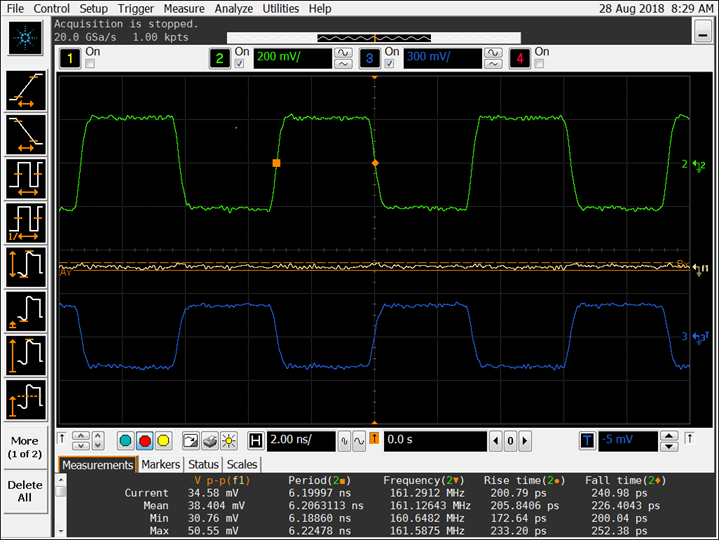Image resolution: width=719 pixels, height=540 pixels.
Task: Disable channel 3 checkbox
Action: click(x=389, y=64)
